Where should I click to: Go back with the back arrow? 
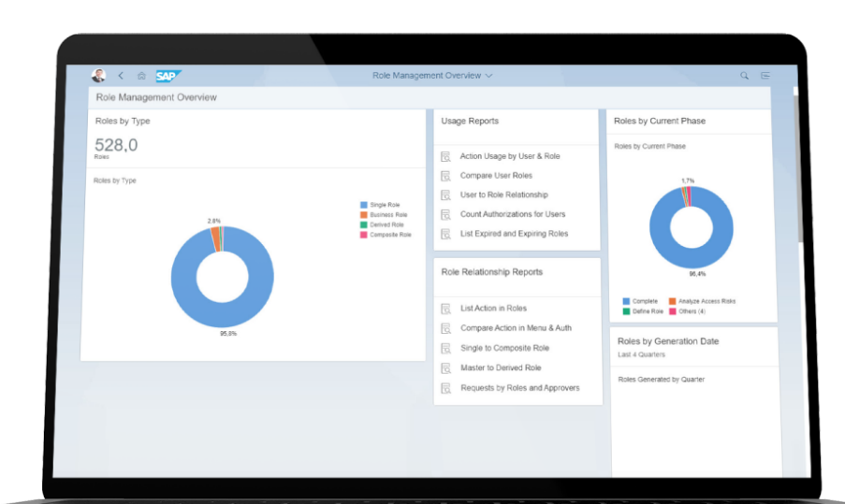click(x=121, y=76)
